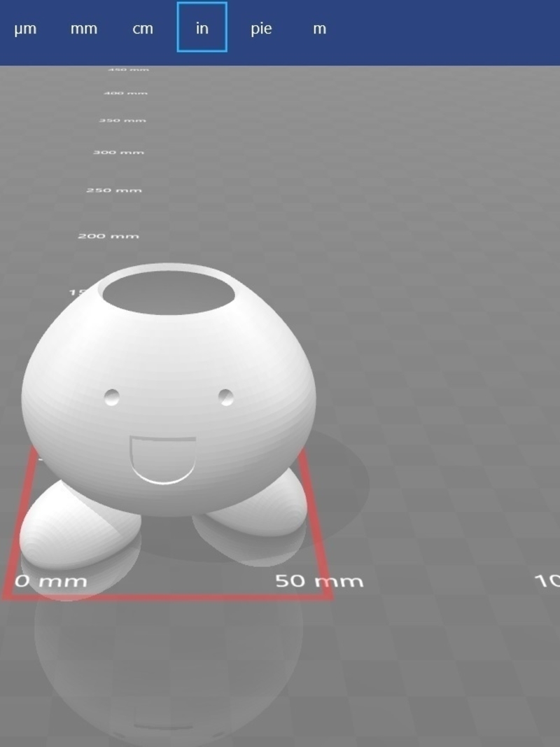Click the 400 mm ruler label
The image size is (560, 747).
[x=126, y=93]
